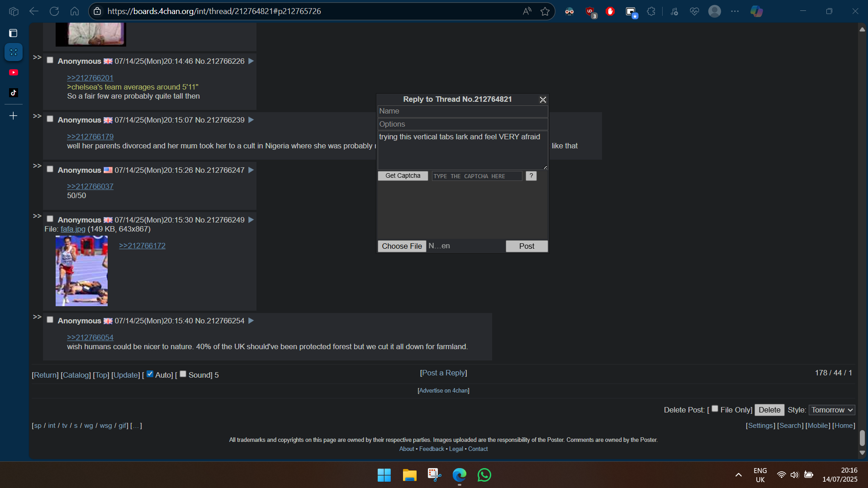This screenshot has height=488, width=868.
Task: Open File Explorer from taskbar
Action: [409, 475]
